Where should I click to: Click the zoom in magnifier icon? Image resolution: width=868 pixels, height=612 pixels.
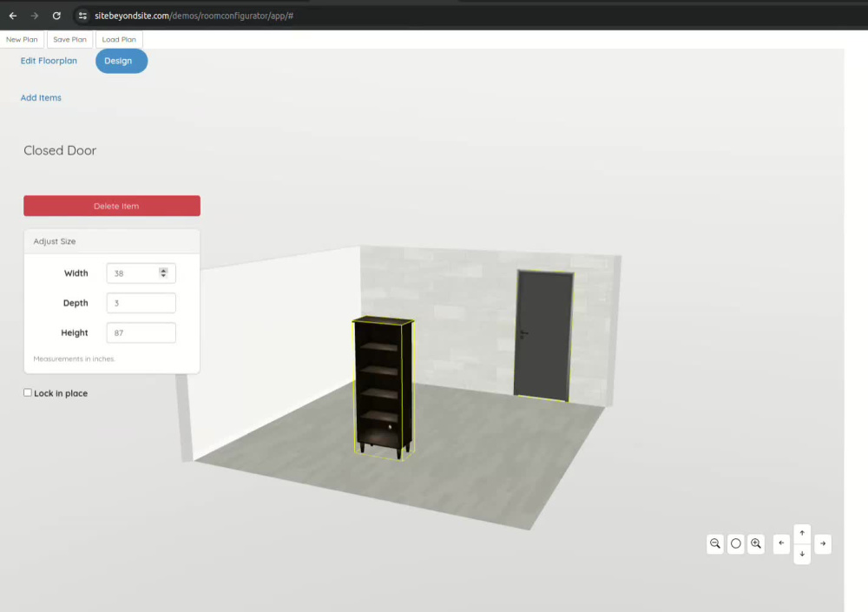[x=756, y=543]
